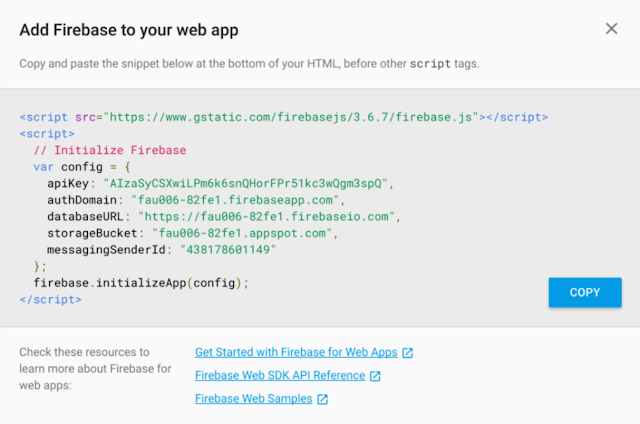Click the storageBucket value string

tap(242, 233)
